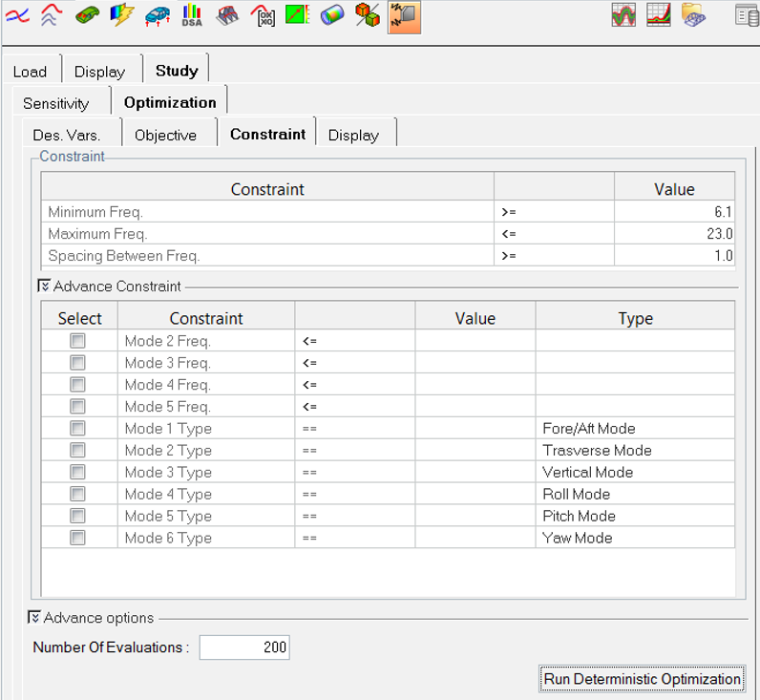Click Run Deterministic Optimization button
760x700 pixels.
(x=642, y=679)
